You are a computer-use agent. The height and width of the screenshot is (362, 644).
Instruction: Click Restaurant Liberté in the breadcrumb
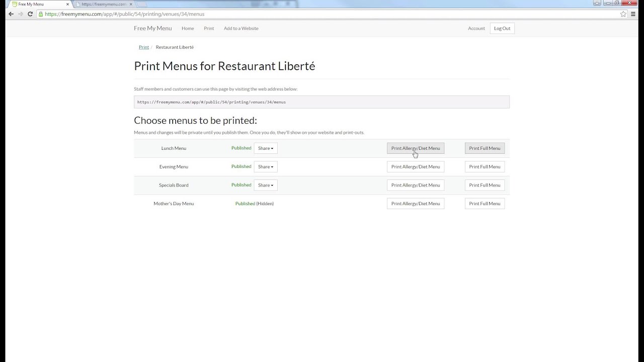[175, 47]
